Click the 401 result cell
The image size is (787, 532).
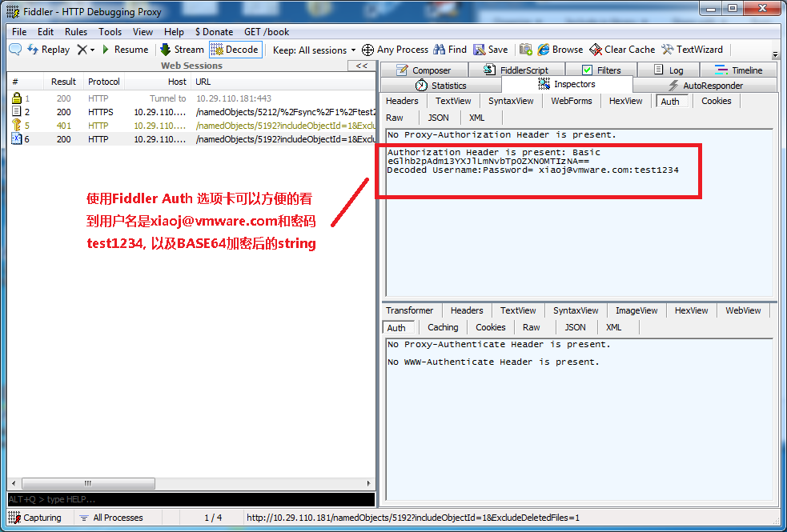click(x=64, y=126)
